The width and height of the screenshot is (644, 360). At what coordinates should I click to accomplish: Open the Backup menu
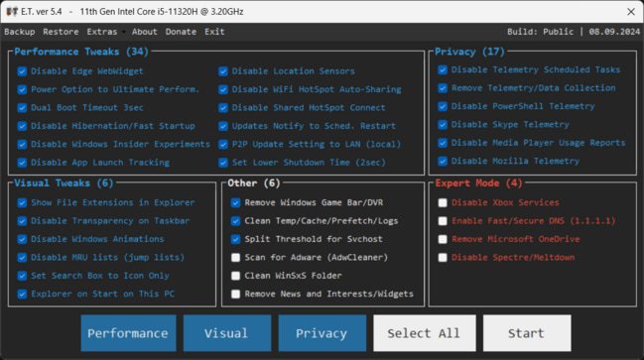19,32
